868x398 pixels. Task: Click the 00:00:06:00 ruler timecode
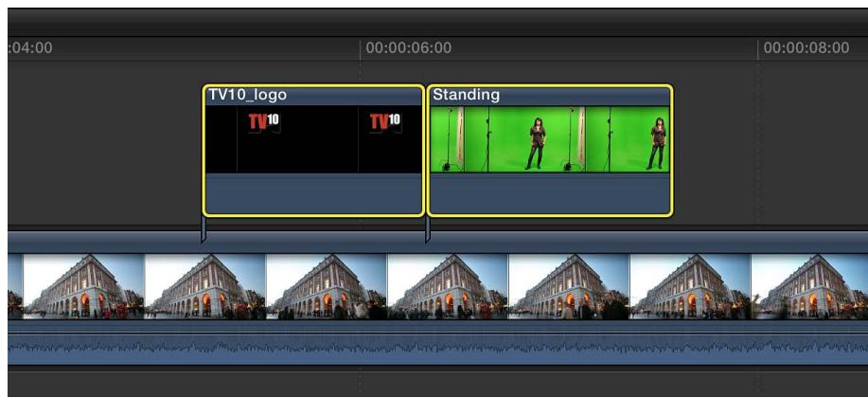tap(409, 47)
